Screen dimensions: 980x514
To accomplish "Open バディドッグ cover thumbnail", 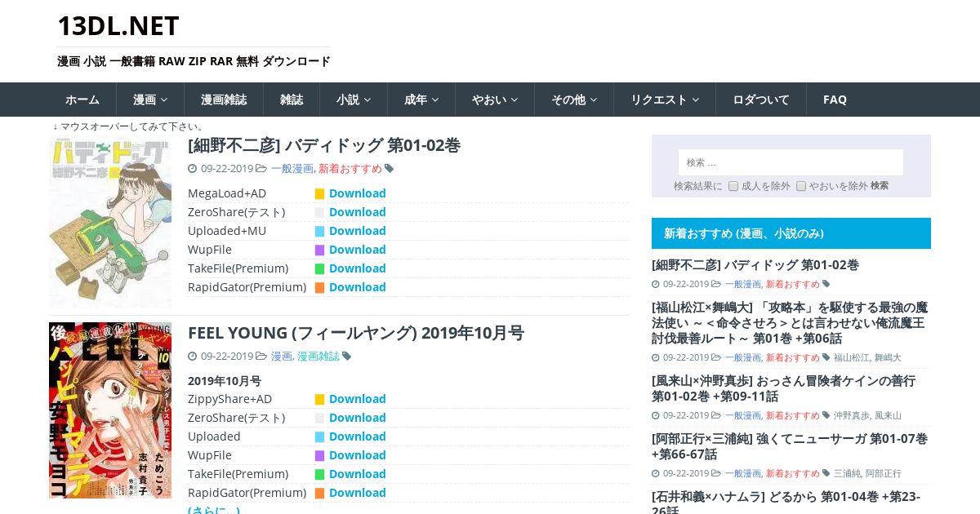I will pos(110,222).
